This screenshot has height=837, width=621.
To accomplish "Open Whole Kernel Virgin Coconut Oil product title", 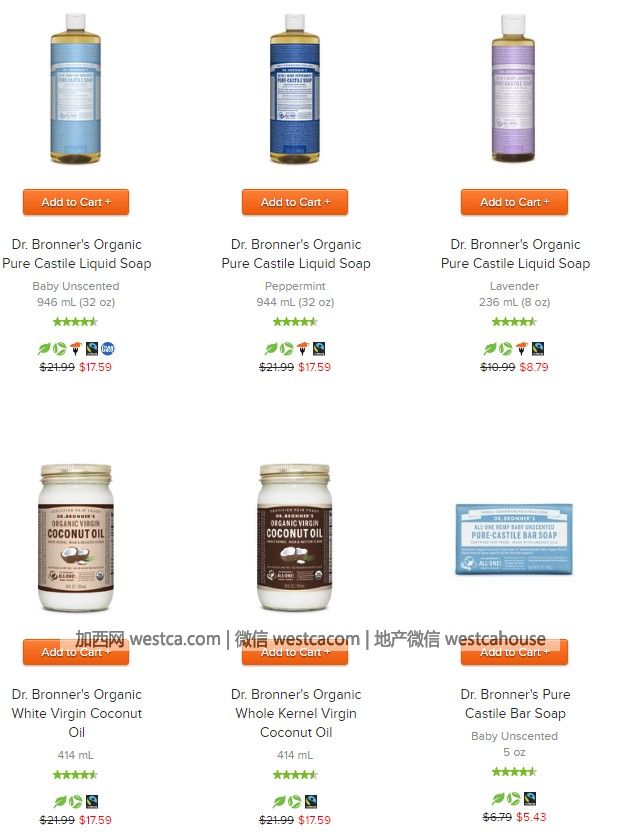I will tap(296, 713).
